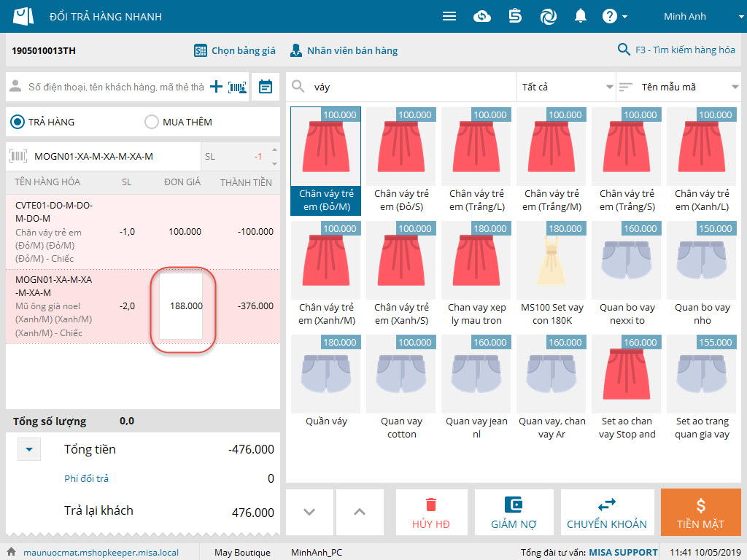Expand the Tất cả category dropdown
This screenshot has width=747, height=560.
tap(566, 87)
